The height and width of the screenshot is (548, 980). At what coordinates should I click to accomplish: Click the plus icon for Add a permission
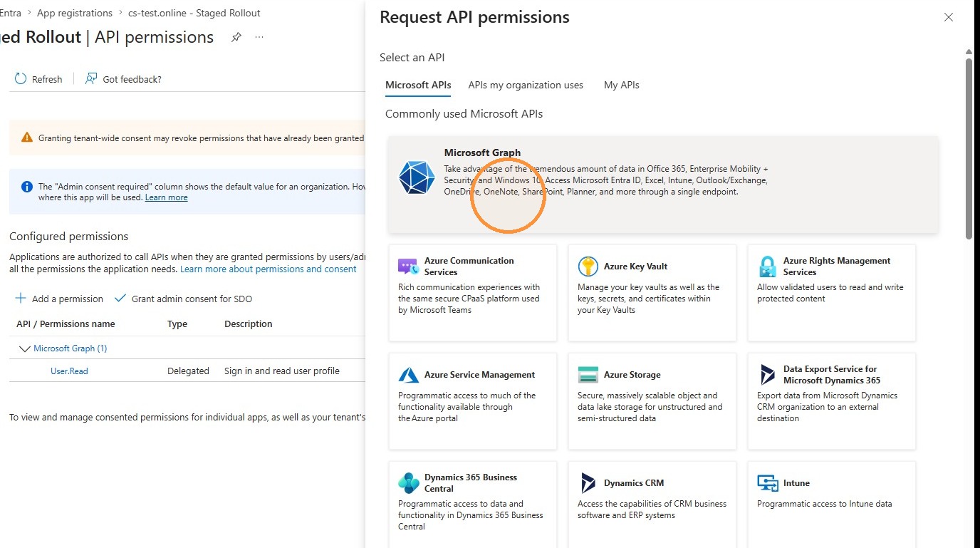[x=21, y=298]
